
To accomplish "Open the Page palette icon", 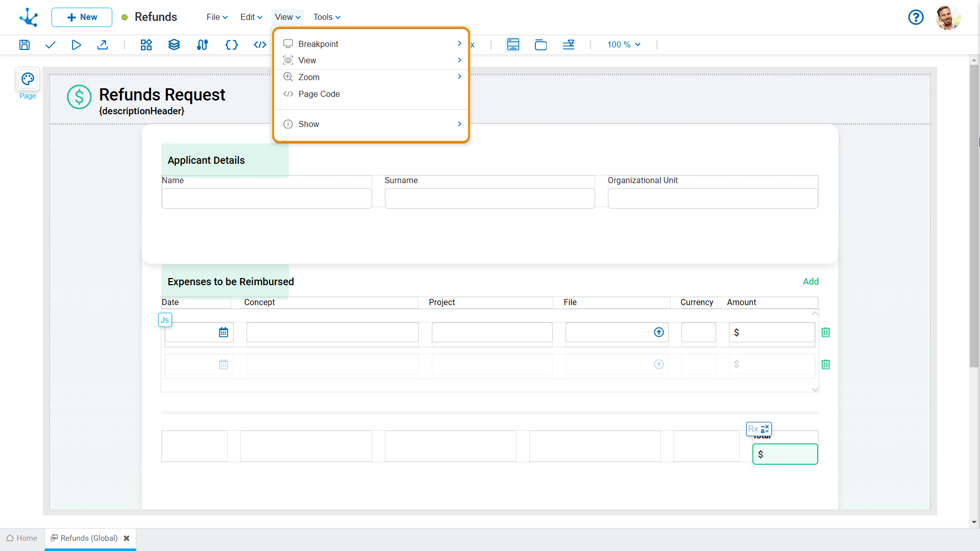I will 28,79.
